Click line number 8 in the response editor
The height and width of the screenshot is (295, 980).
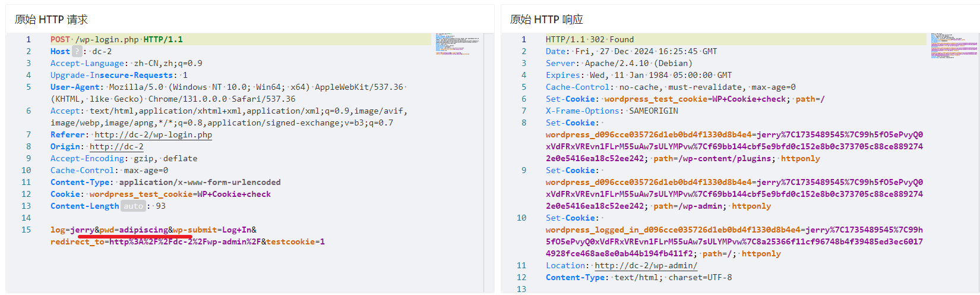tap(524, 123)
